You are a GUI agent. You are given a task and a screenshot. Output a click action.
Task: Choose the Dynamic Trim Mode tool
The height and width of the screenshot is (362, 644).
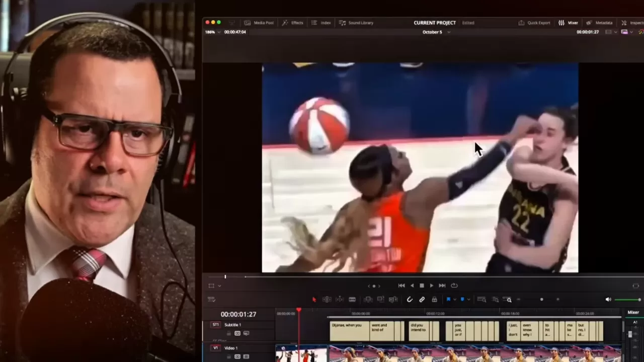click(x=340, y=300)
